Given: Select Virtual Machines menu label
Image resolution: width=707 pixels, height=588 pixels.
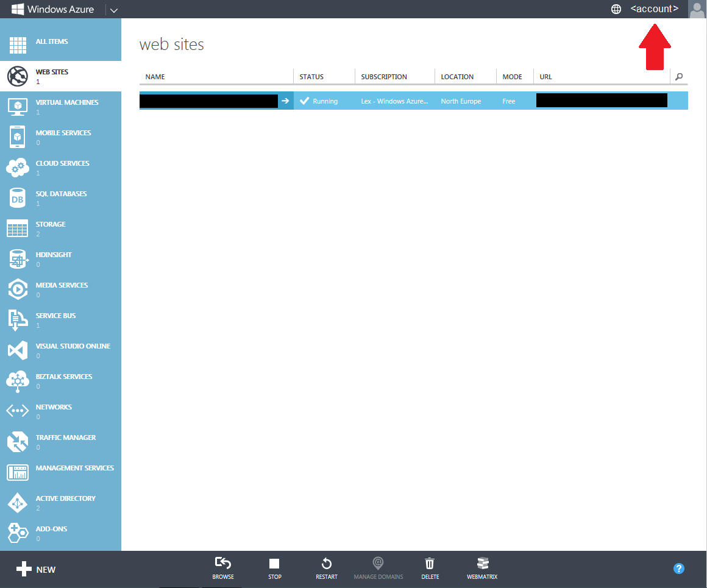Looking at the screenshot, I should 67,102.
